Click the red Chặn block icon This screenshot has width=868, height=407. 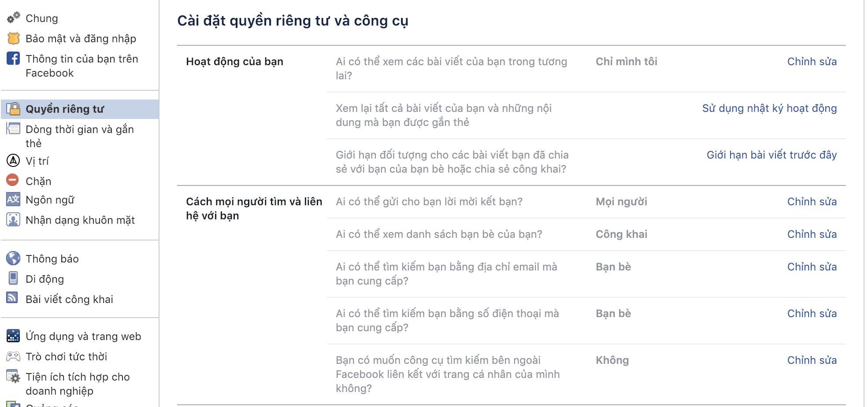pyautogui.click(x=13, y=180)
